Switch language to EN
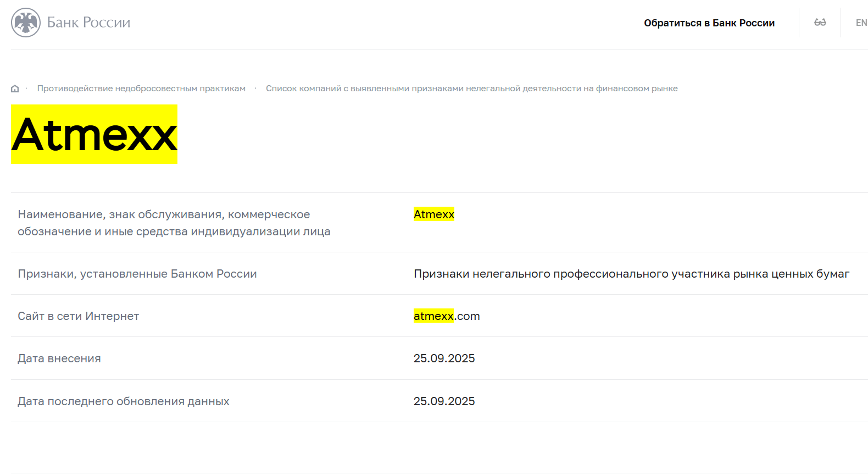 tap(861, 23)
